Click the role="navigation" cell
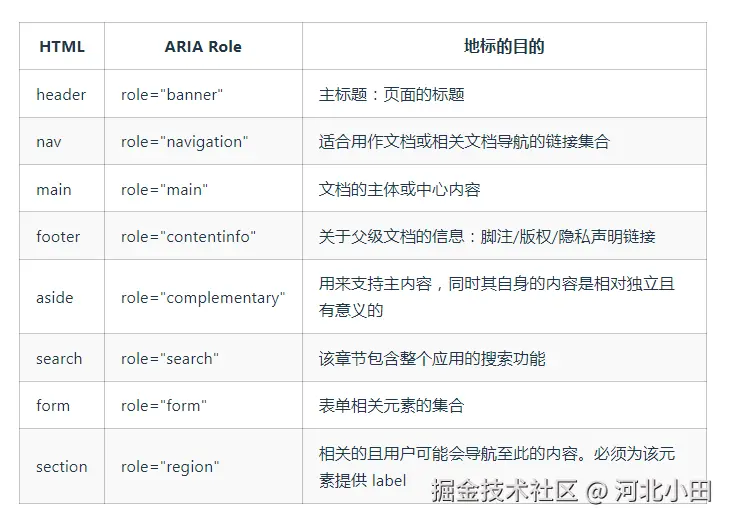 184,142
